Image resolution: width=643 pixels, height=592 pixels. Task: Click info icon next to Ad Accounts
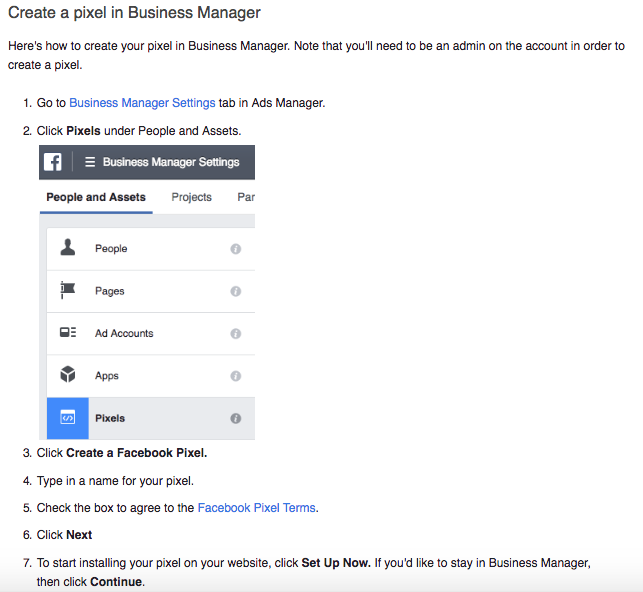pyautogui.click(x=235, y=333)
